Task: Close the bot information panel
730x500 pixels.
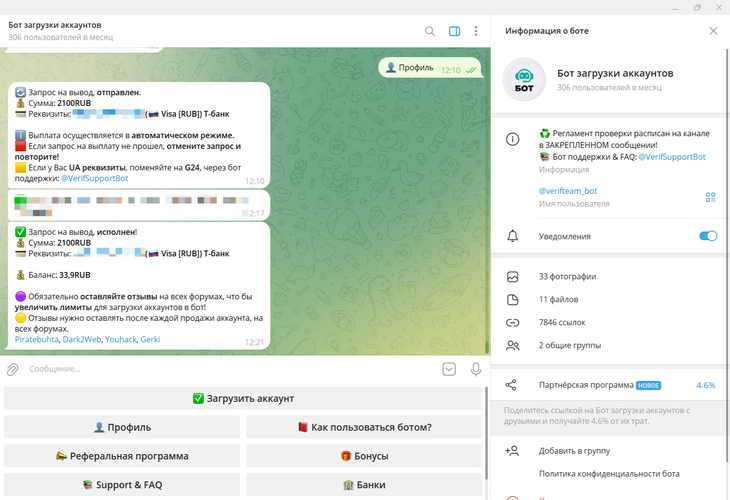Action: [713, 31]
